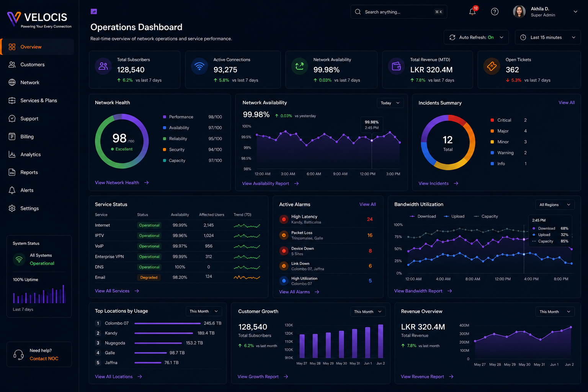Click the clock icon beside Last 15 minutes
588x392 pixels.
523,38
